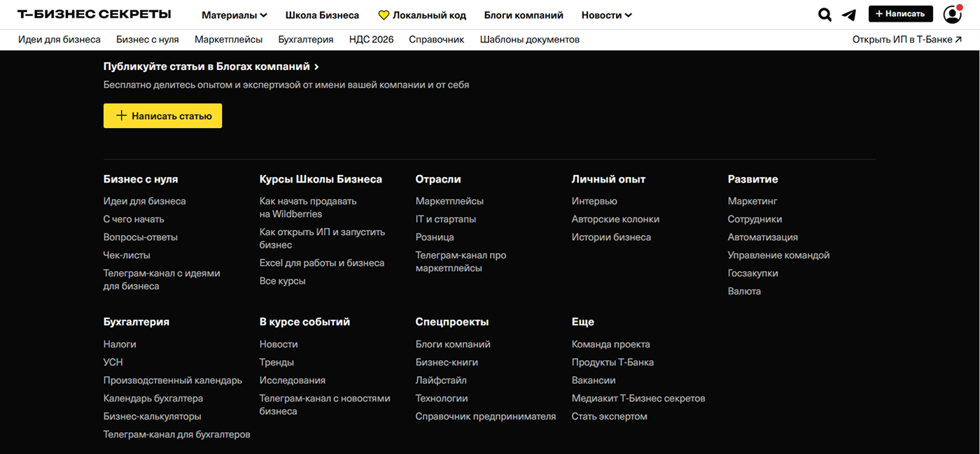Open the Маркетинг link under Развитие

[752, 201]
